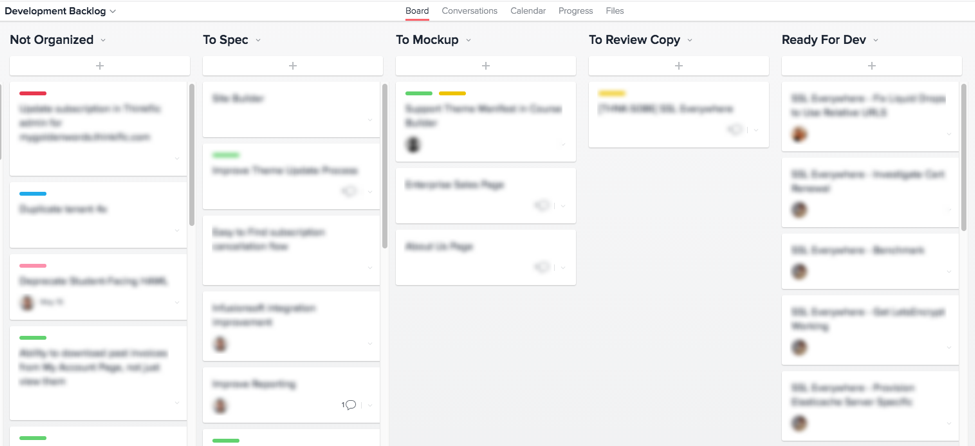This screenshot has height=446, width=975.
Task: Open the Support Theme Manifest in Course Builder card
Action: point(486,122)
